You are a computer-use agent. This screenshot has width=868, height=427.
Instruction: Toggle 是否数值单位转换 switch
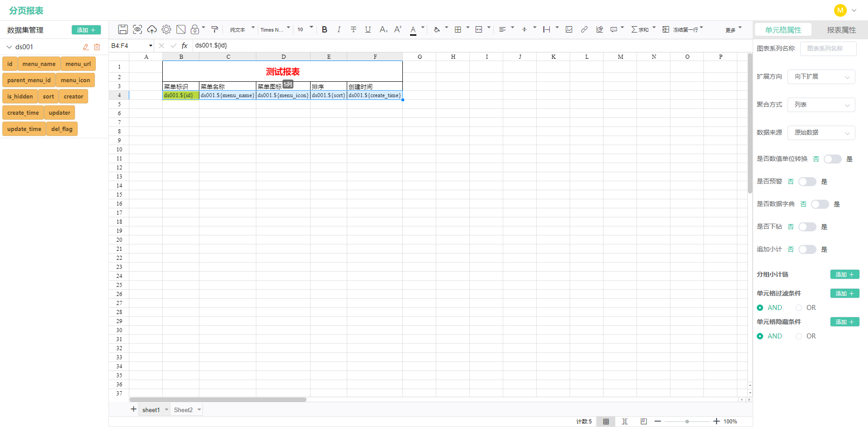coord(832,159)
